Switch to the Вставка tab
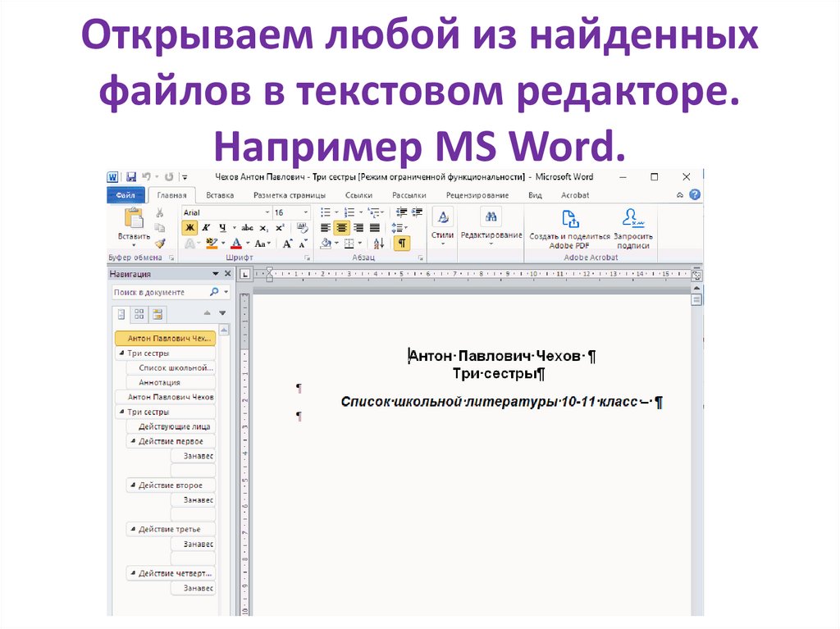 click(x=220, y=195)
